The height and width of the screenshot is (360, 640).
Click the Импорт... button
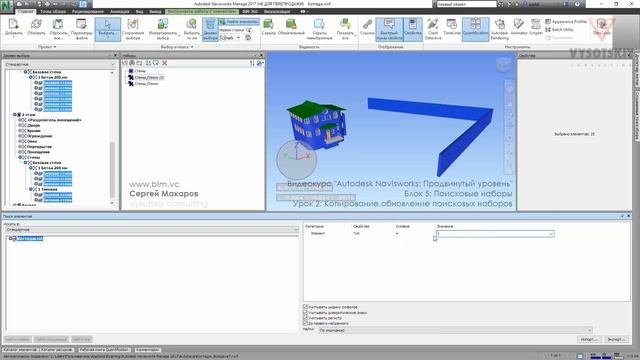[588, 339]
